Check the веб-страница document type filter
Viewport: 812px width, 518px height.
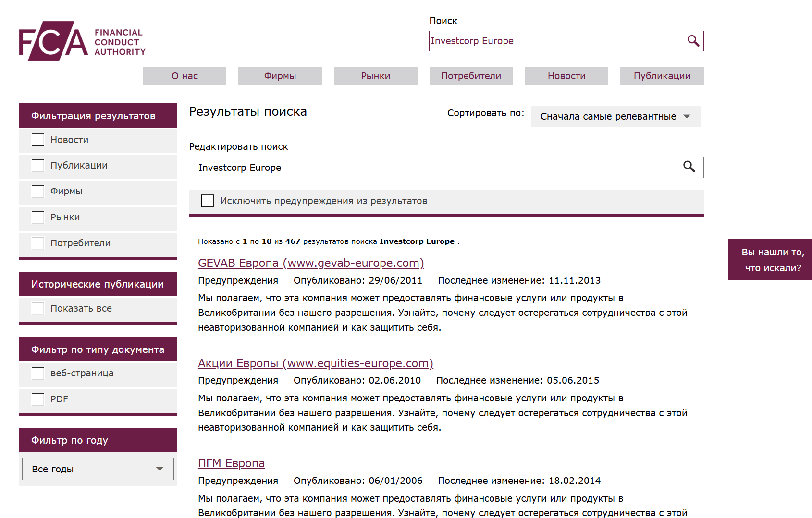click(x=37, y=373)
